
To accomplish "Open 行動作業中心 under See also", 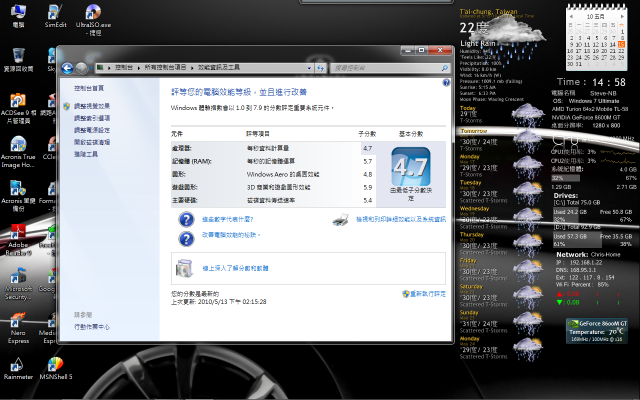I will coord(92,327).
